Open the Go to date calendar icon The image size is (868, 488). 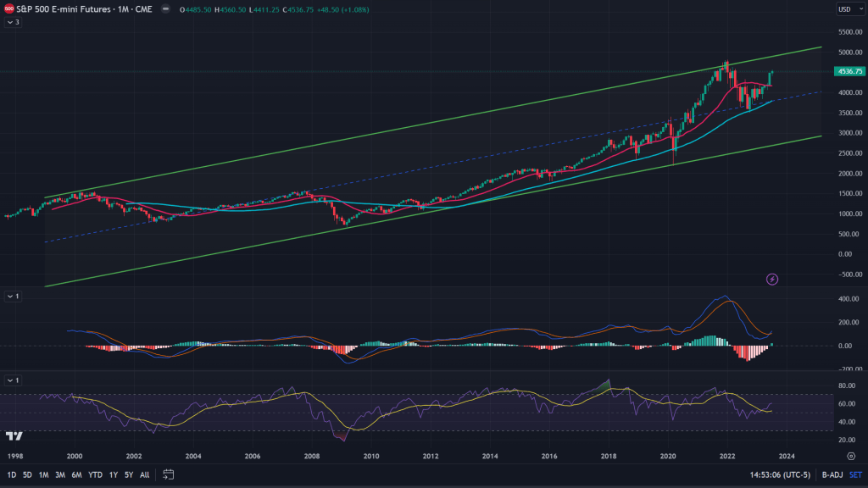pyautogui.click(x=168, y=474)
